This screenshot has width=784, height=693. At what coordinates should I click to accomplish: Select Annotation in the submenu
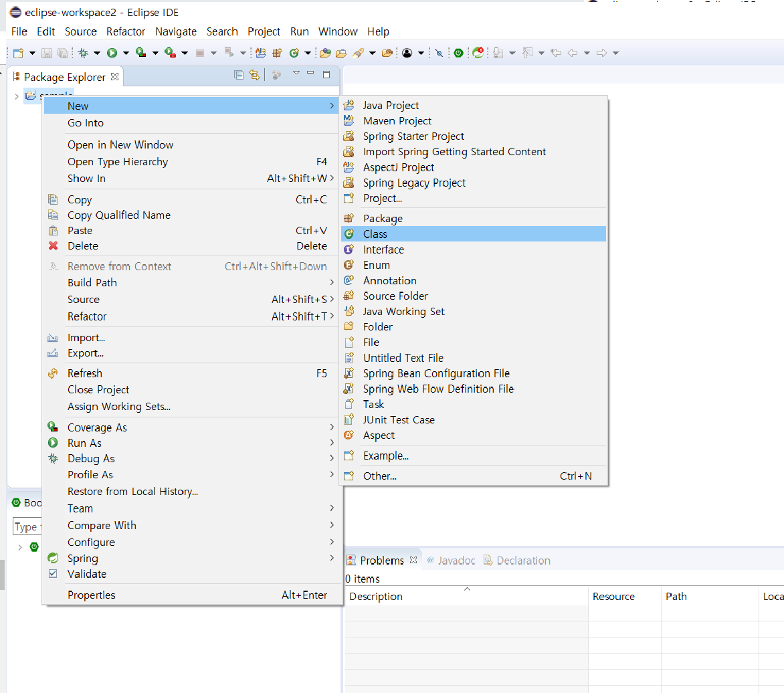coord(474,280)
